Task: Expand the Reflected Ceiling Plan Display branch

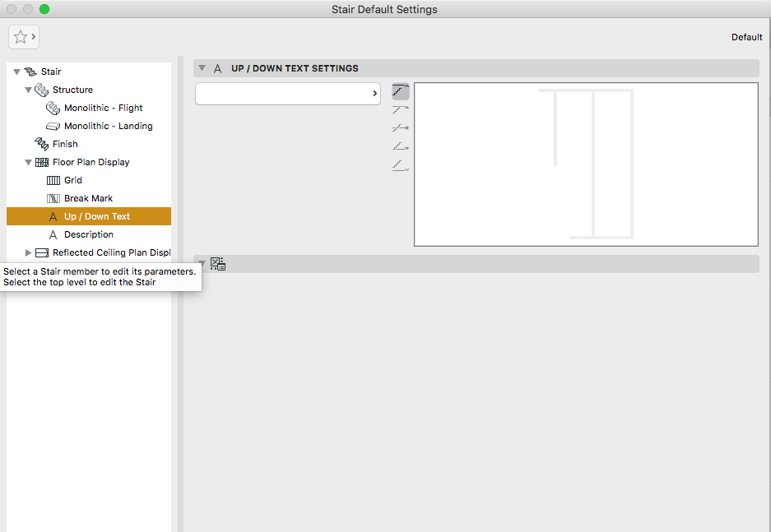Action: tap(29, 252)
